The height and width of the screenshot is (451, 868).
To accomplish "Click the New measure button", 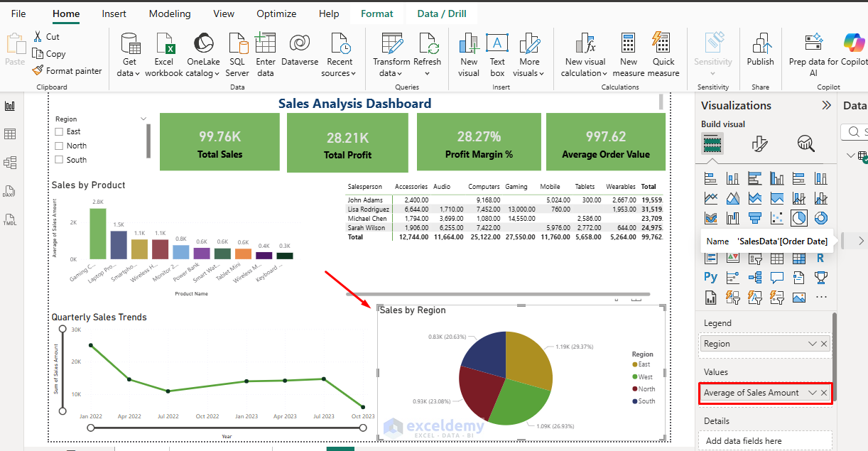I will coord(628,53).
